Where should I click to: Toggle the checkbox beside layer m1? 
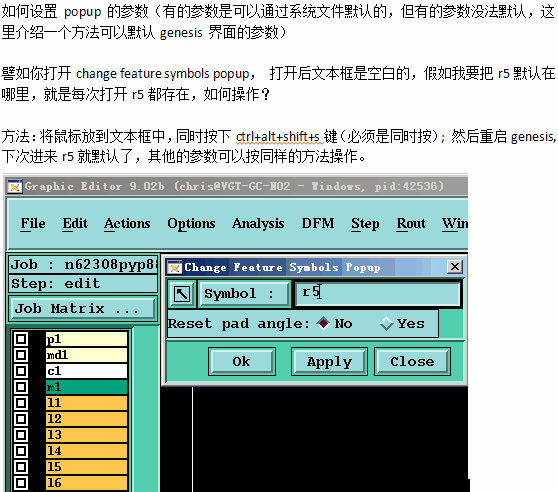click(21, 387)
